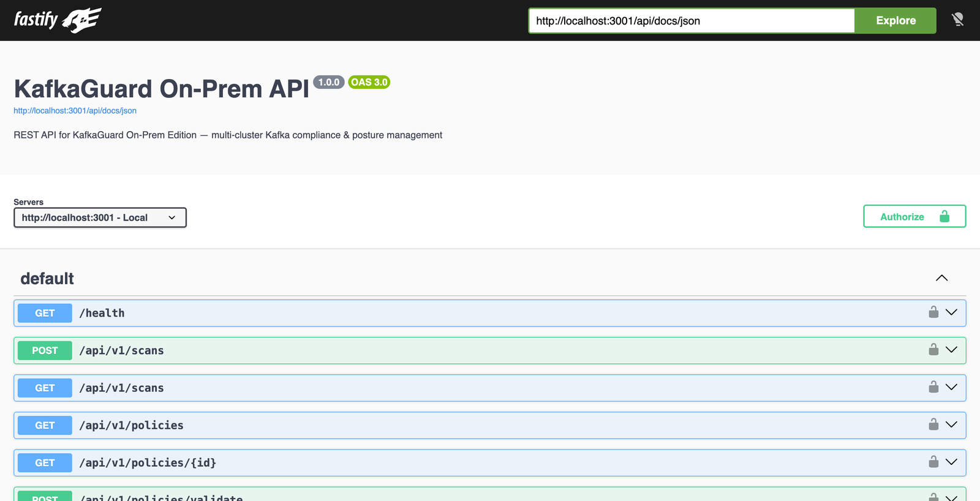Click the lock icon on POST /api/v1/scans
The image size is (980, 501).
pos(933,350)
